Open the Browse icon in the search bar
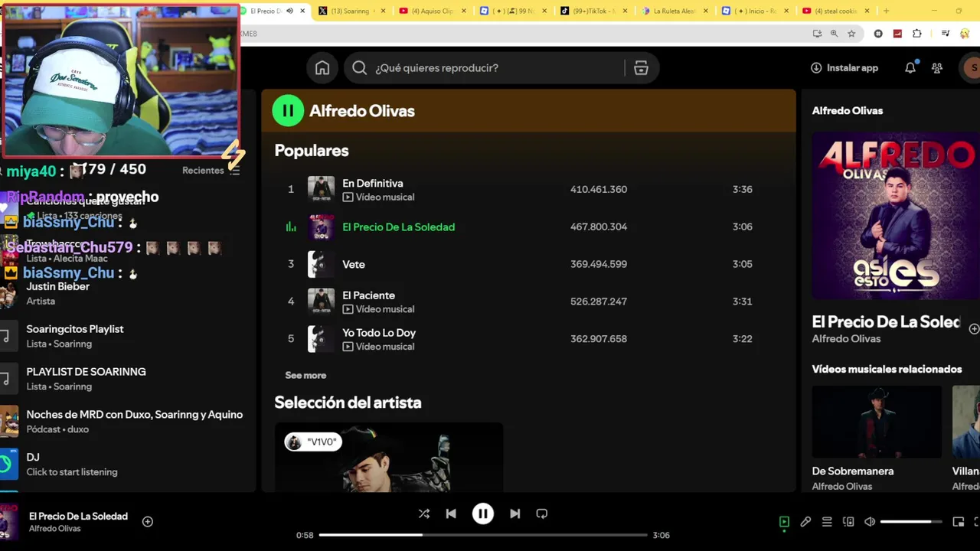 pos(641,68)
